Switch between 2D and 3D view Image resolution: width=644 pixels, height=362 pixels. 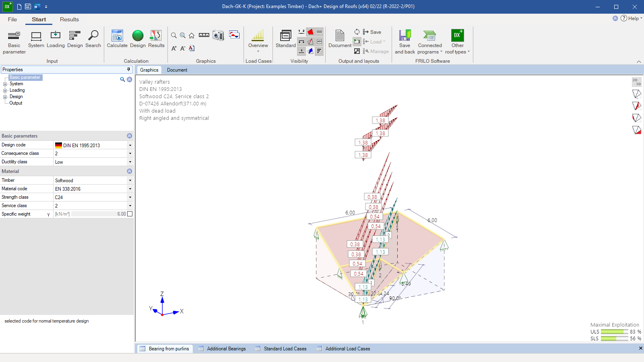pos(636,82)
